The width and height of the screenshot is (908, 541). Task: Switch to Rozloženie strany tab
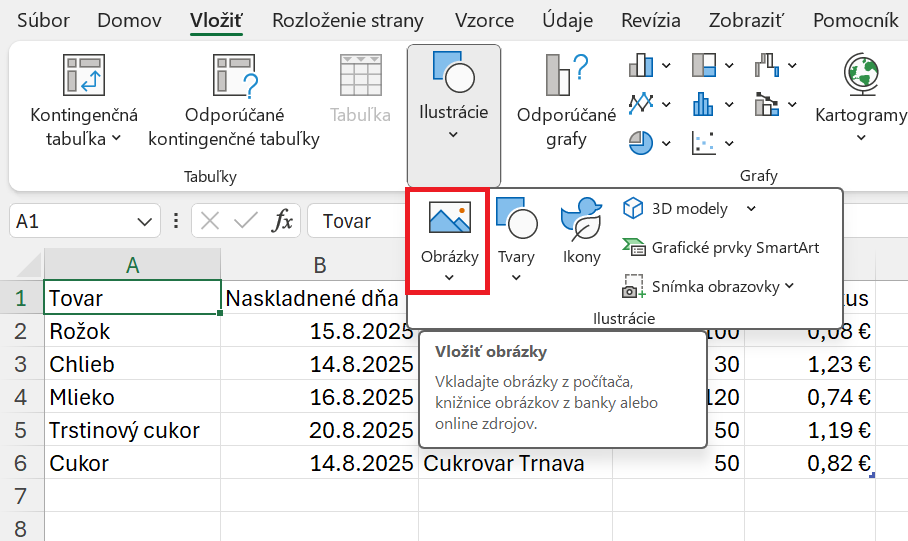[x=348, y=21]
